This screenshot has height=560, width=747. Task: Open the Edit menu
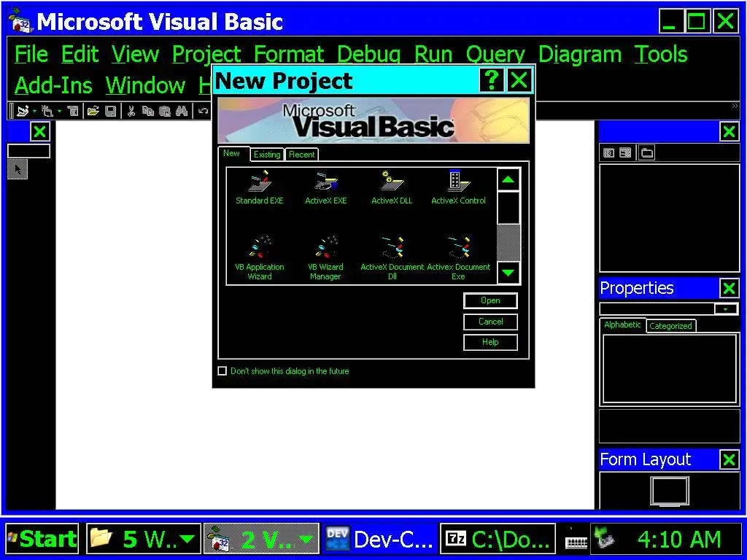80,54
